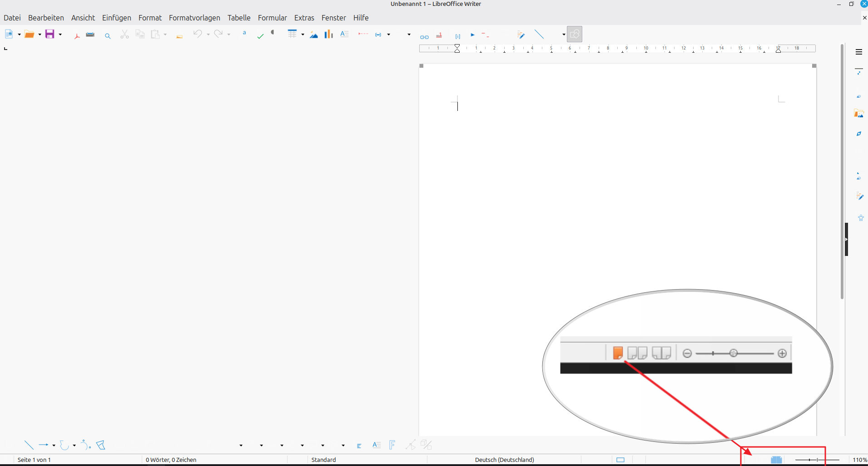Open the Formatvorlagen menu
The image size is (868, 466).
pyautogui.click(x=194, y=18)
